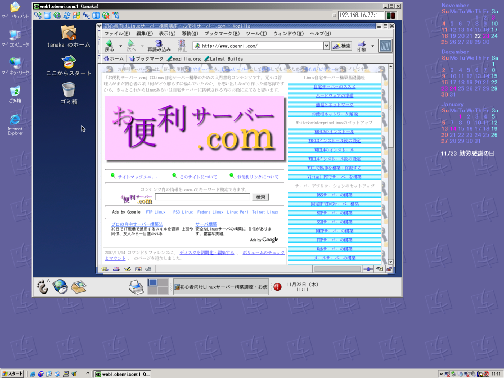Launch the web browser globe icon in the GNOME panel
The width and height of the screenshot is (504, 378).
60,287
